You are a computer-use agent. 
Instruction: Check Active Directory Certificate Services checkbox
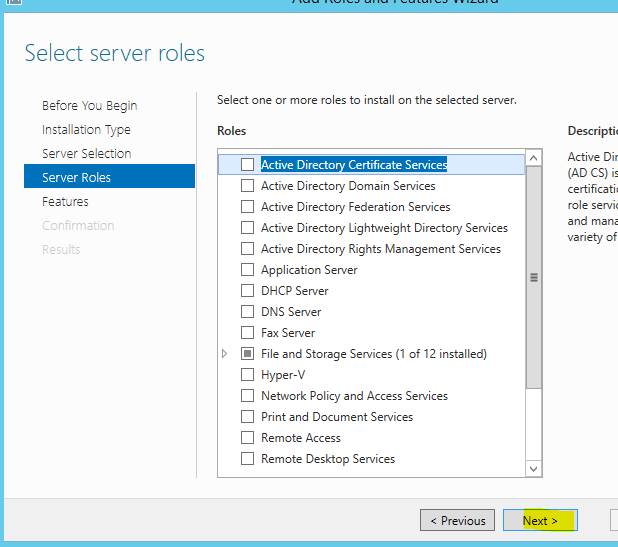click(247, 164)
